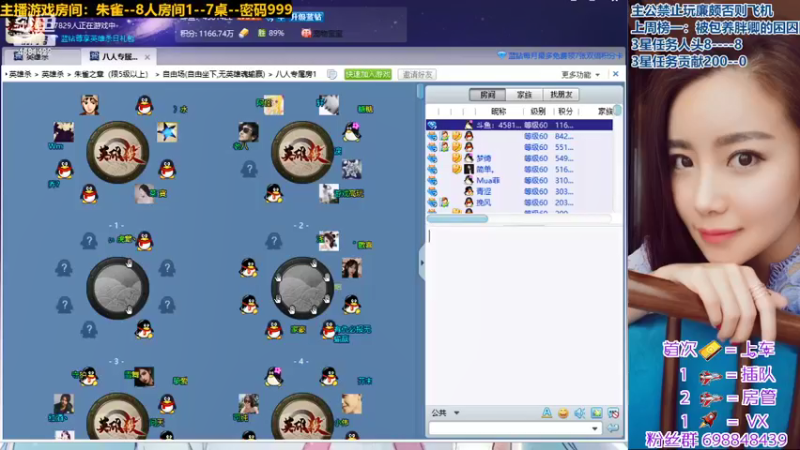Image resolution: width=800 pixels, height=450 pixels.
Task: Click the sunglasses man avatar at table 2
Action: click(x=248, y=132)
